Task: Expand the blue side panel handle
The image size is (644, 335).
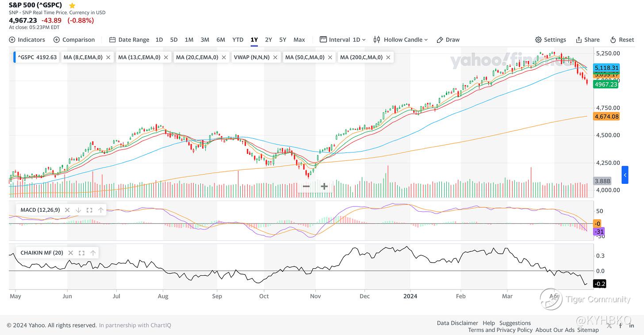Action: click(625, 175)
